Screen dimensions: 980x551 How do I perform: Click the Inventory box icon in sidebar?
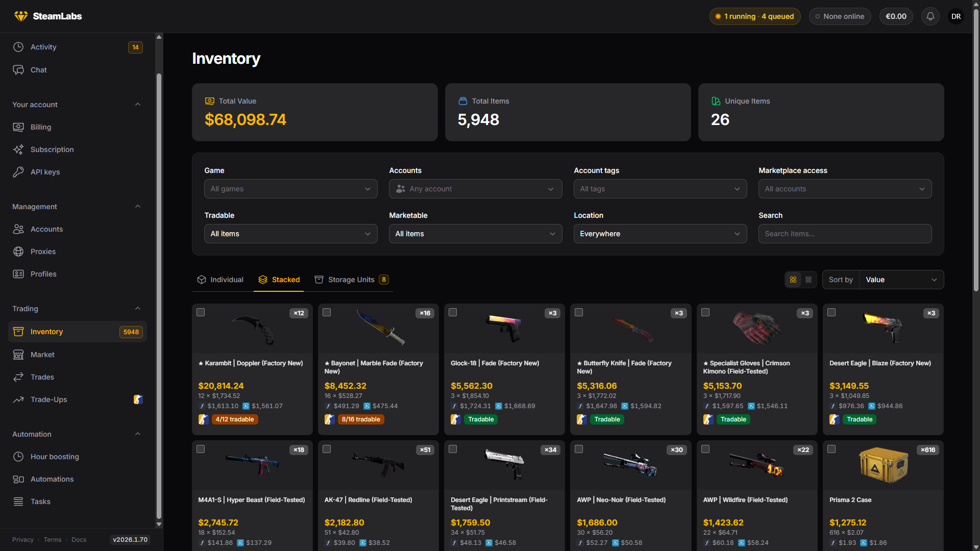point(18,332)
